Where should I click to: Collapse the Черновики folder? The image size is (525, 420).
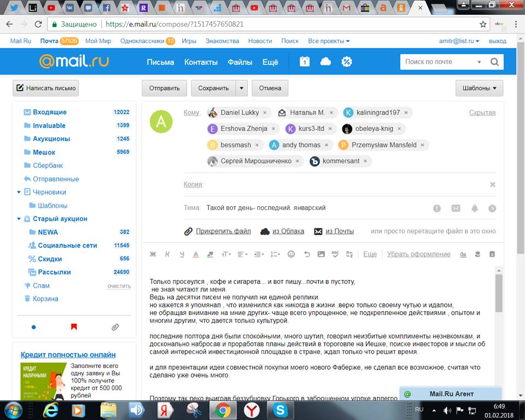[x=19, y=192]
